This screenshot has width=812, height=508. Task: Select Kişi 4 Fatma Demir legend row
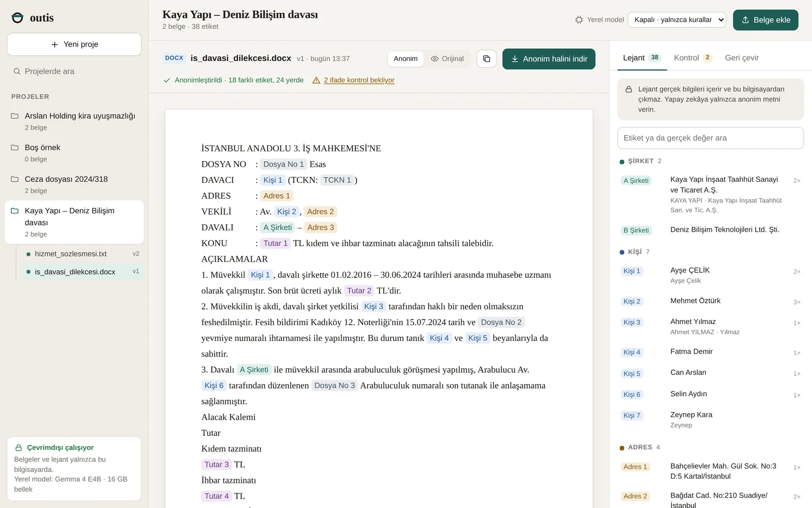(710, 352)
